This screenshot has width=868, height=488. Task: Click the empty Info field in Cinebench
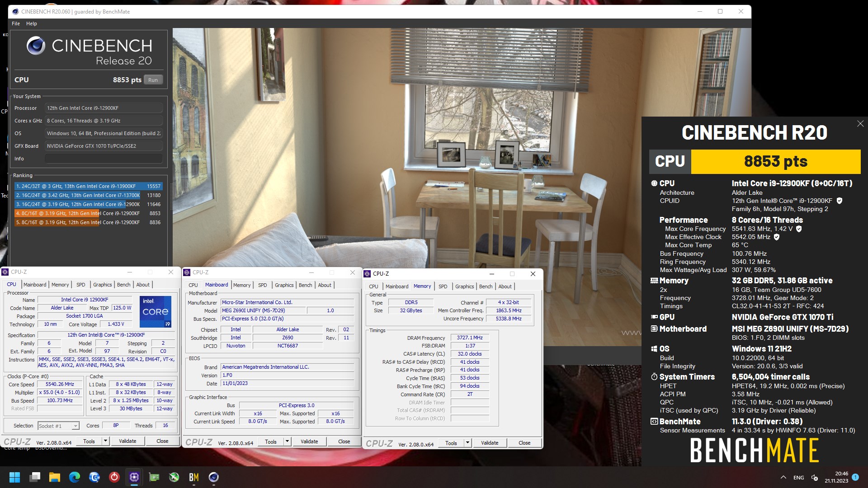point(104,159)
